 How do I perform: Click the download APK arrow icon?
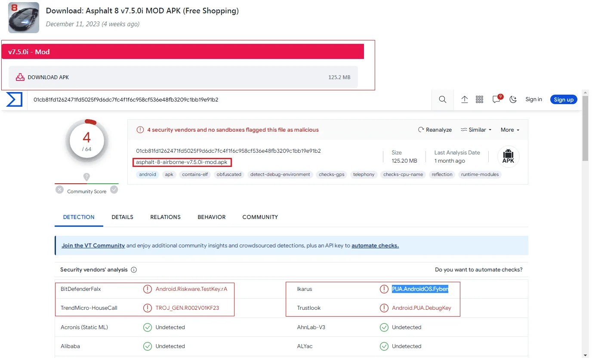pyautogui.click(x=20, y=77)
